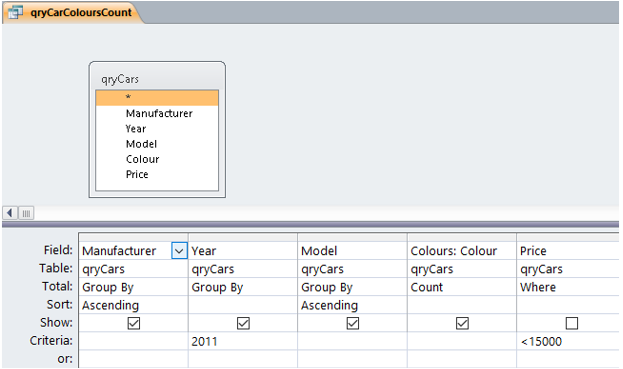Image resolution: width=623 pixels, height=369 pixels.
Task: Click the left scroll arrow of horizontal scrollbar
Action: (x=10, y=213)
